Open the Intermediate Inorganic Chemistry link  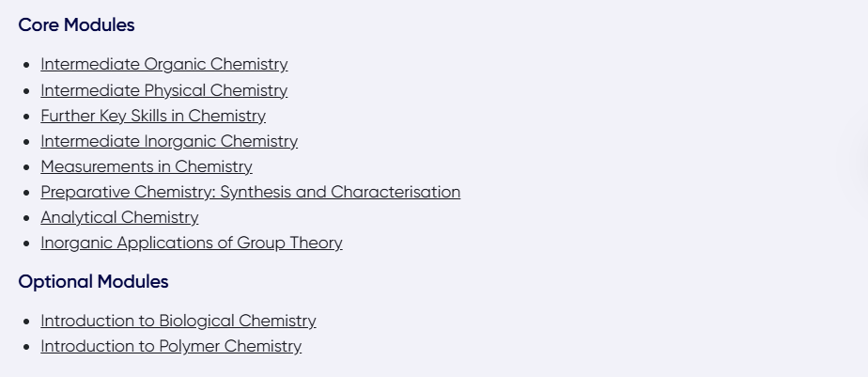pos(169,141)
